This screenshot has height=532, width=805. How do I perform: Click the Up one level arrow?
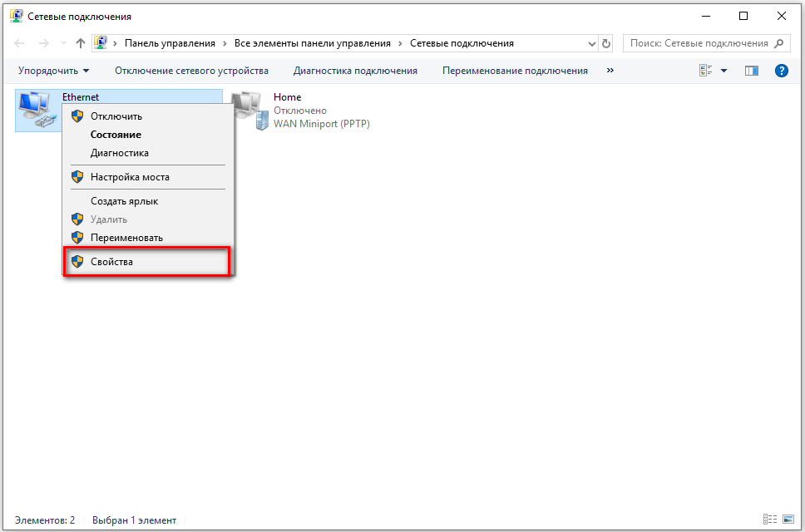(80, 43)
